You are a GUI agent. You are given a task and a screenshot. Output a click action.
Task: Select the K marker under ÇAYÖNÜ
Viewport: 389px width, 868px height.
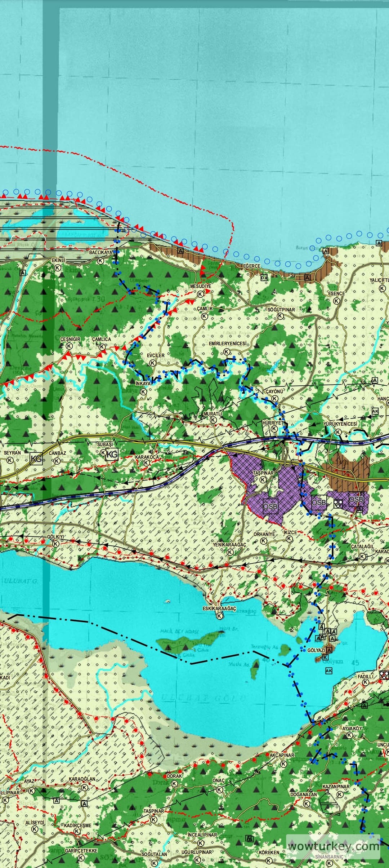(x=275, y=399)
